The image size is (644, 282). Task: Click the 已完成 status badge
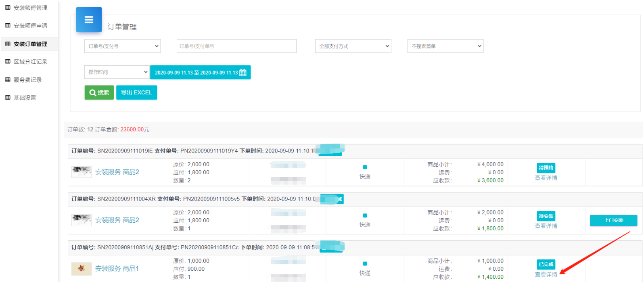click(x=546, y=264)
